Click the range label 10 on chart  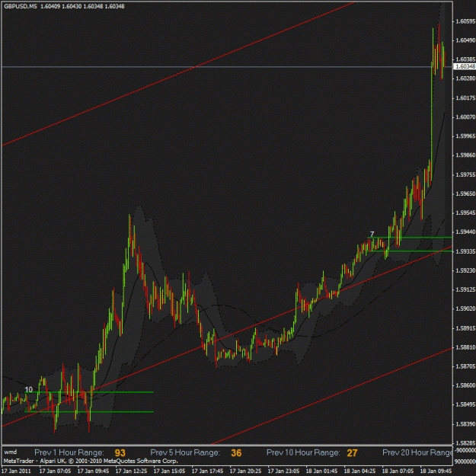pos(28,389)
